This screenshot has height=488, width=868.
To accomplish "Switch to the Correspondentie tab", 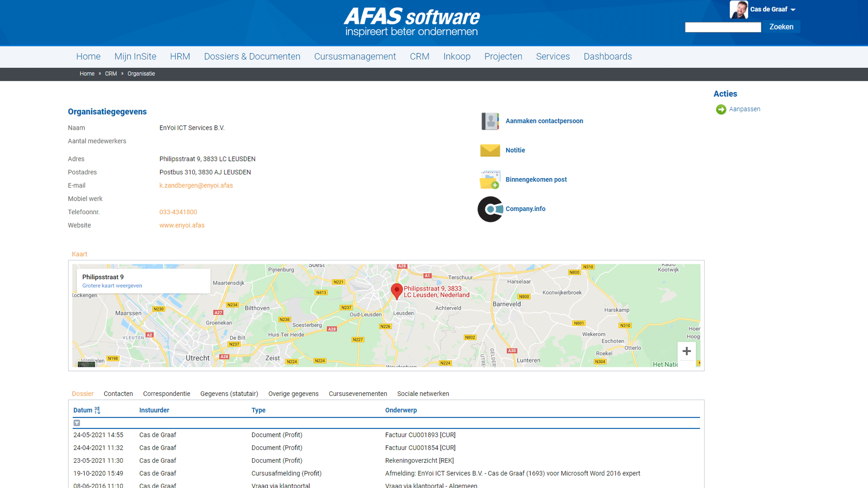I will point(166,394).
